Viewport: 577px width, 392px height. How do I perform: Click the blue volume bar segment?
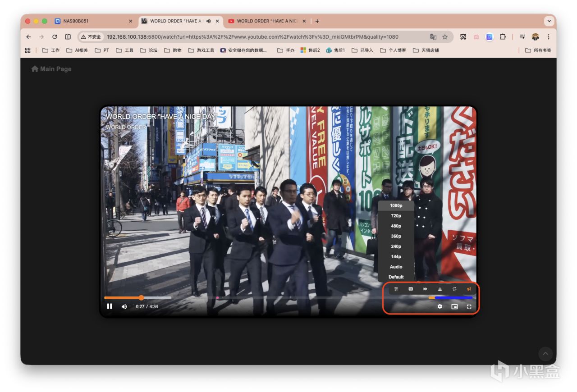click(x=453, y=298)
